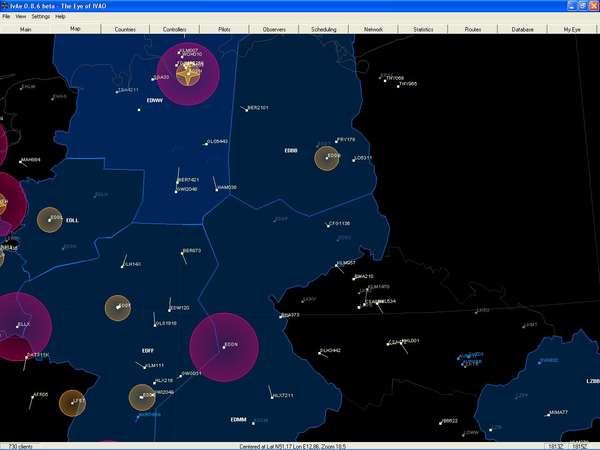Select aircraft MMA77 on the map
Screen dimensions: 600x450
[558, 412]
